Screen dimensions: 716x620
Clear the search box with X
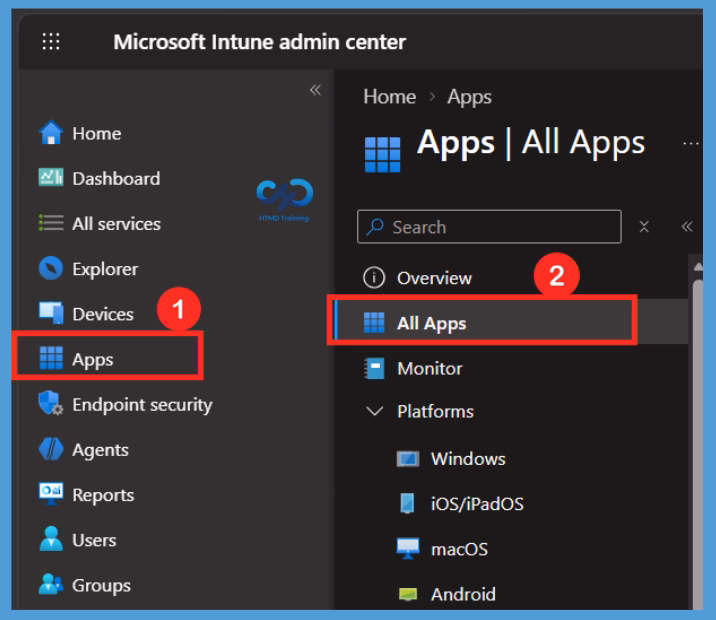pyautogui.click(x=644, y=226)
